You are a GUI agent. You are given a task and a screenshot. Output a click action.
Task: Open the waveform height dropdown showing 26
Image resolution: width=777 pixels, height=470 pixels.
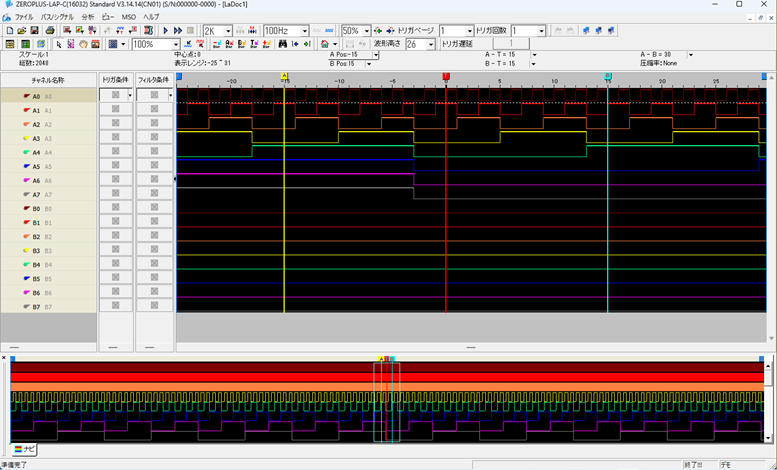(x=431, y=45)
